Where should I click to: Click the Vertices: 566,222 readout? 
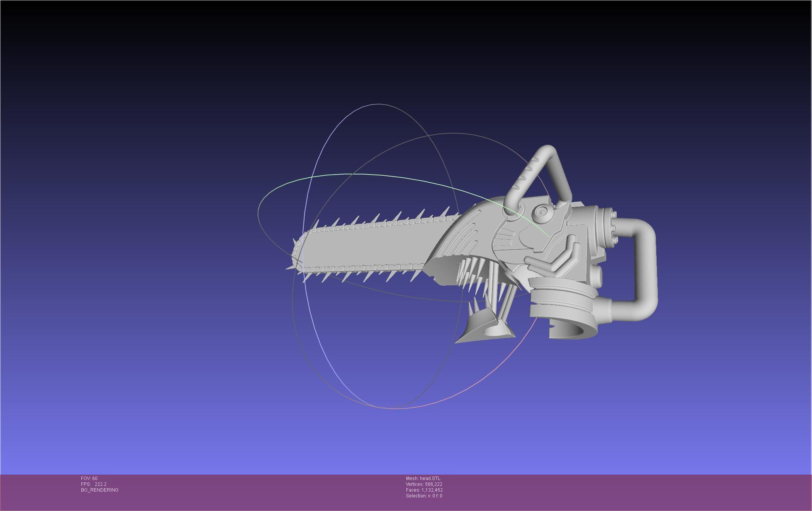(424, 484)
